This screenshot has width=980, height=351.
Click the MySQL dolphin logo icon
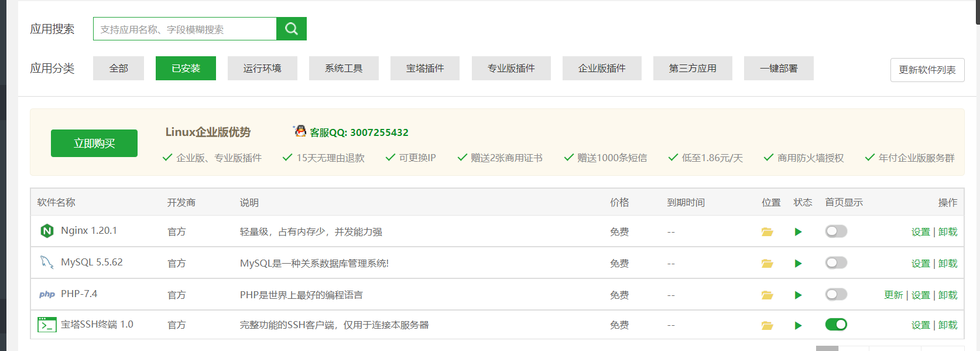tap(47, 262)
